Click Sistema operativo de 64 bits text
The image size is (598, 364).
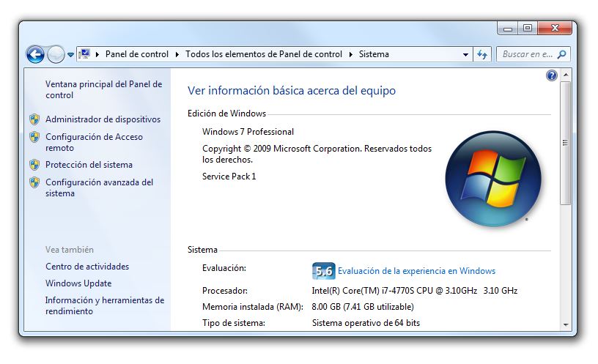pyautogui.click(x=366, y=323)
